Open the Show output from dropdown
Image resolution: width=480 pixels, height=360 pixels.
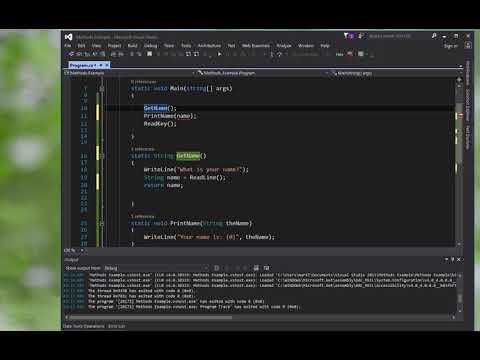[x=156, y=268]
